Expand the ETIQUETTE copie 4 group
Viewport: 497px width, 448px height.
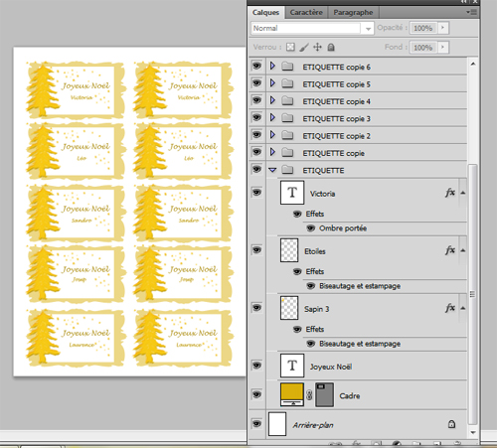(272, 100)
